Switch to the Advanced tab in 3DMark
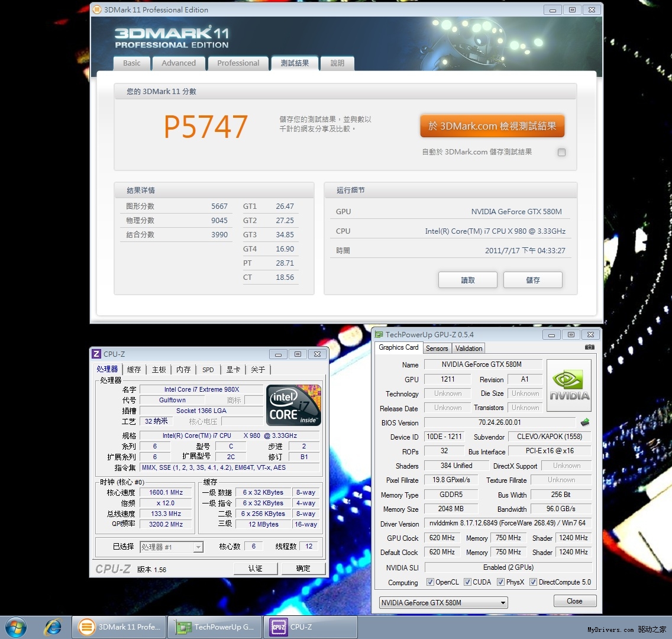The width and height of the screenshot is (672, 639). pos(179,63)
